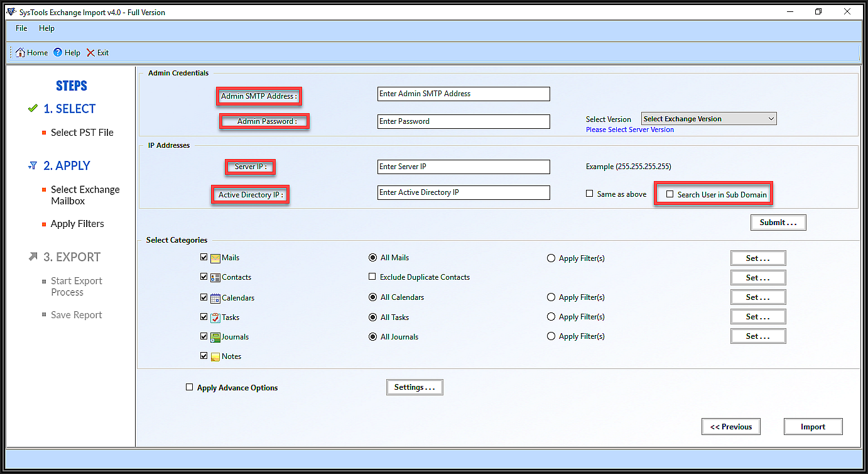
Task: Check Exclude Duplicate Contacts
Action: click(x=372, y=277)
